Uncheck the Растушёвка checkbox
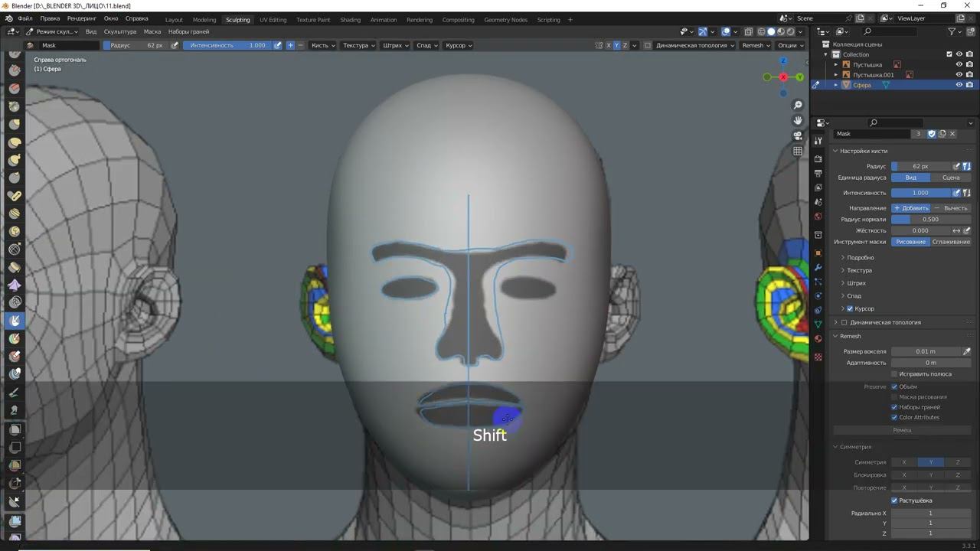Image resolution: width=980 pixels, height=551 pixels. 894,500
